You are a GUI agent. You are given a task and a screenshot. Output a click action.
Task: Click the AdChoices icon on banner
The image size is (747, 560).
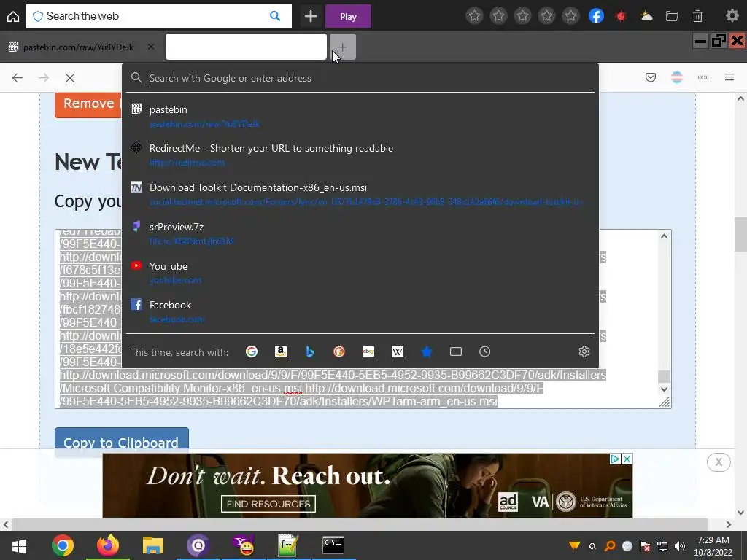pos(615,459)
